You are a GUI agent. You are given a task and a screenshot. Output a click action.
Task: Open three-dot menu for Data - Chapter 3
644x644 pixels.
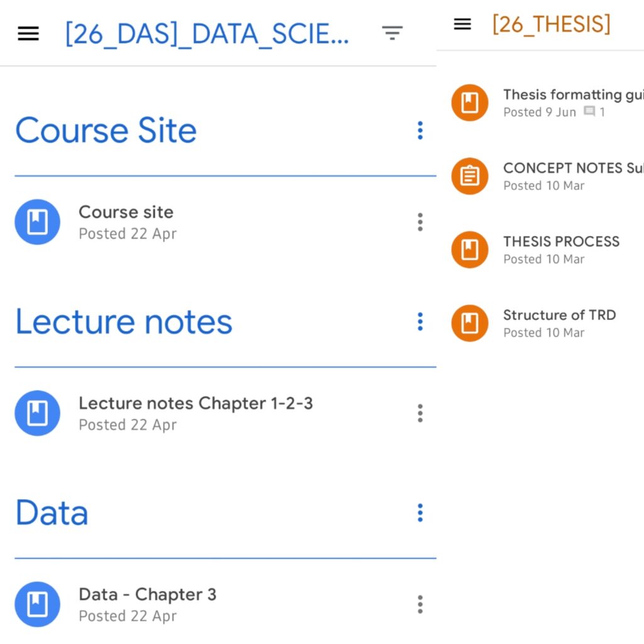420,604
